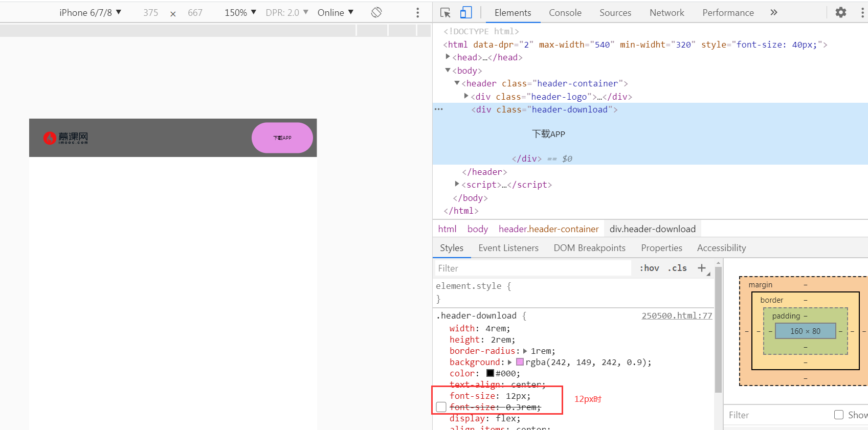Select the div header-download node line
The height and width of the screenshot is (430, 868).
coord(544,109)
